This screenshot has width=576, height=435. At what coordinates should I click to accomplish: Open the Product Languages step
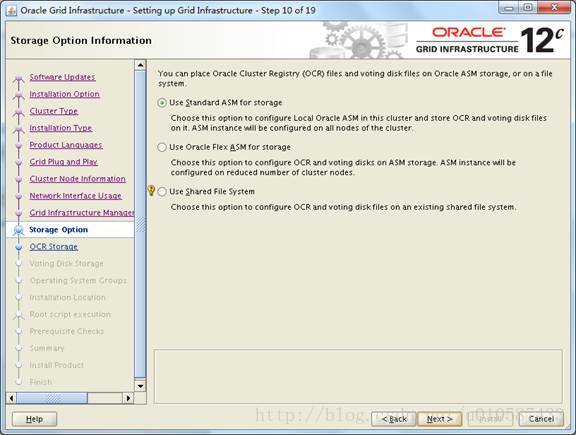point(66,145)
